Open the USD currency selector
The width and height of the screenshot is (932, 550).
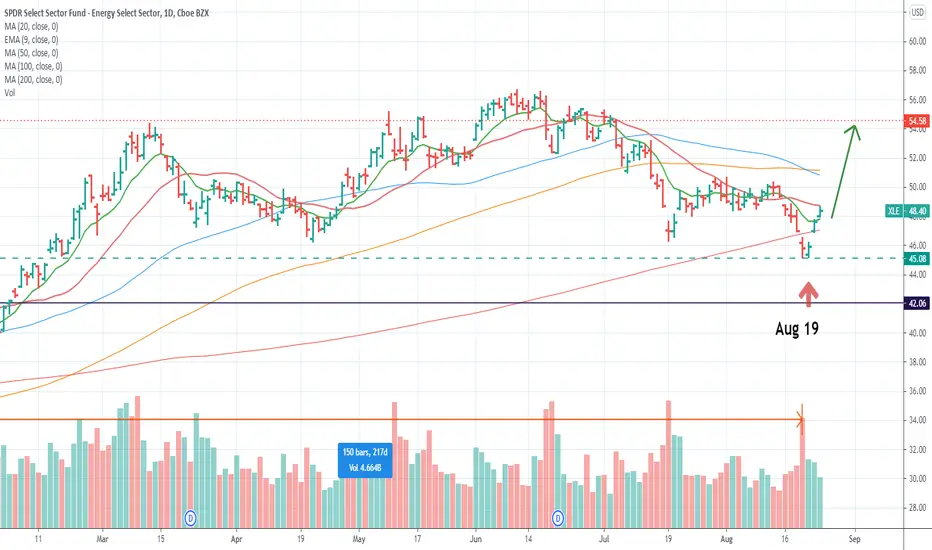[918, 12]
